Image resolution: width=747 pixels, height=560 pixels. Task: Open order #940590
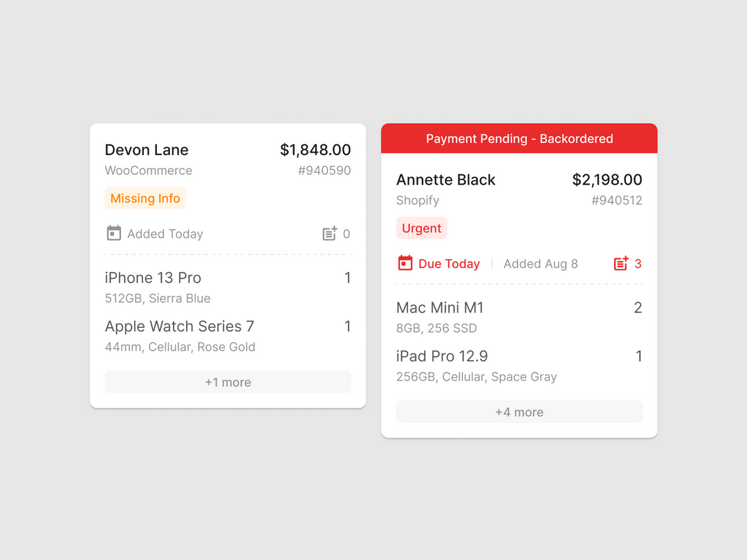pyautogui.click(x=324, y=170)
